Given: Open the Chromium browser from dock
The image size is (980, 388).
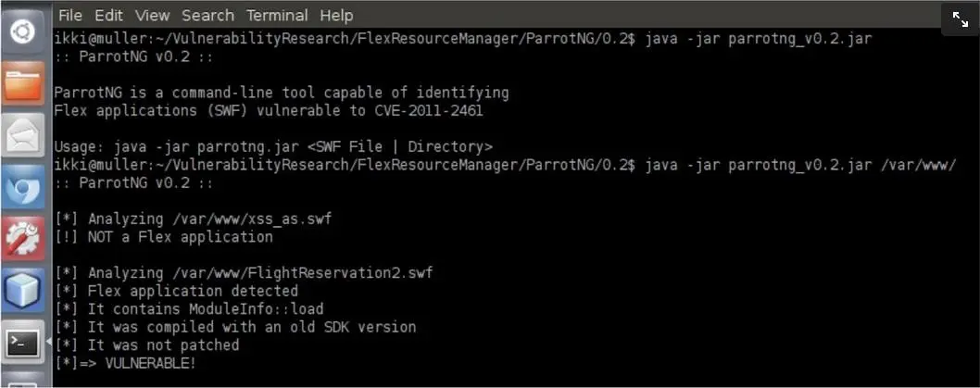Looking at the screenshot, I should (22, 189).
